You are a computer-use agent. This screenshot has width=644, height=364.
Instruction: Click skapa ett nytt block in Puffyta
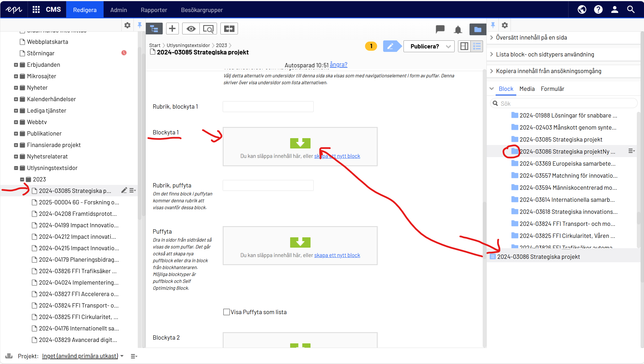click(337, 255)
